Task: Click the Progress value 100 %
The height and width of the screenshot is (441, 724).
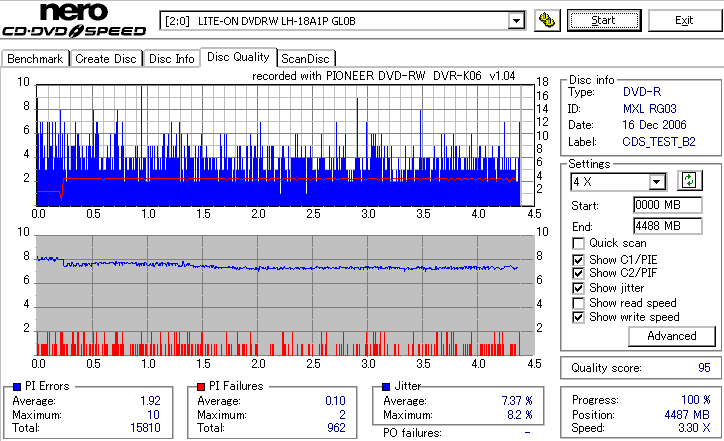Action: point(696,400)
